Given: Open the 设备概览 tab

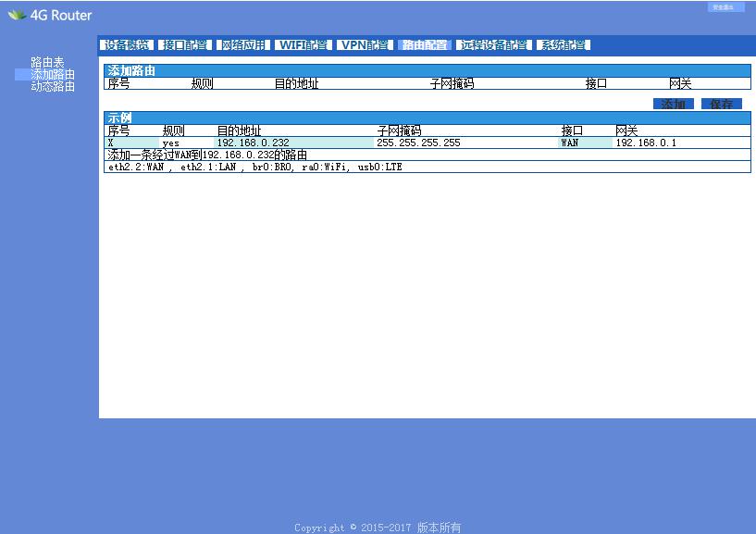Looking at the screenshot, I should point(128,44).
